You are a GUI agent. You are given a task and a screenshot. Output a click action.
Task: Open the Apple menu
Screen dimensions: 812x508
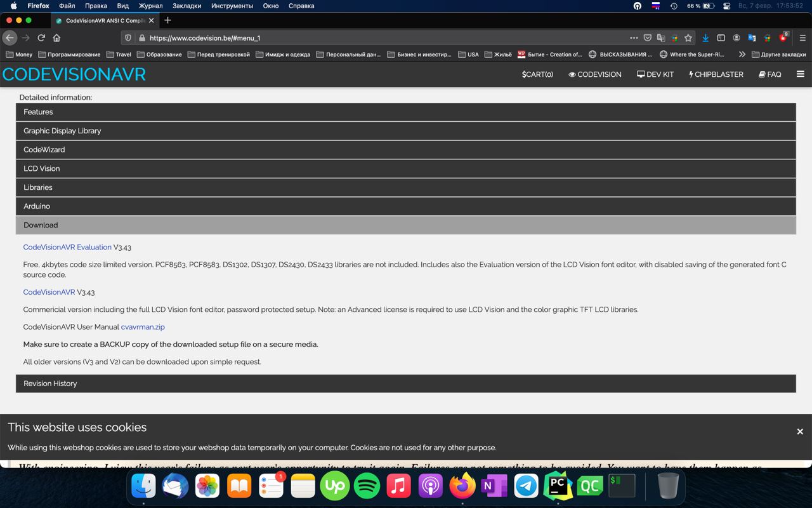point(13,6)
